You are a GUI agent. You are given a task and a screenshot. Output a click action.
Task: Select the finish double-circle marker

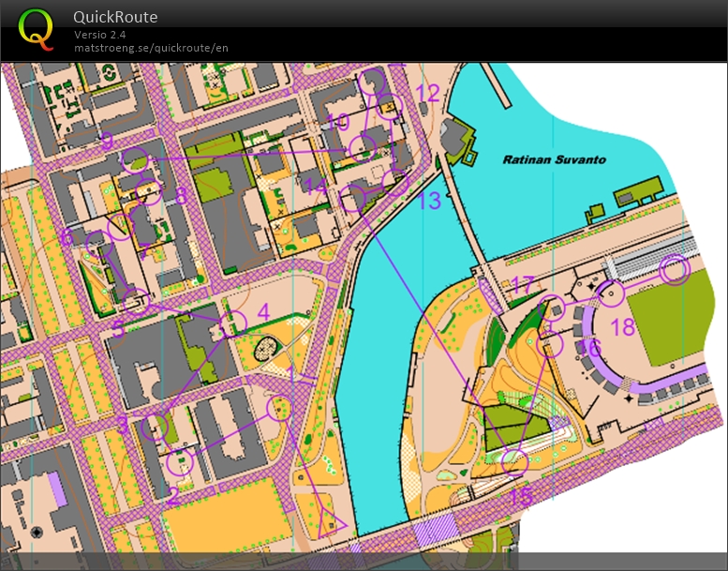tap(675, 270)
